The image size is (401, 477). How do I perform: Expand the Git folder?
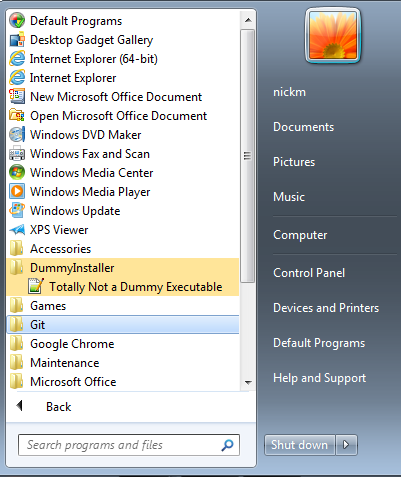123,325
